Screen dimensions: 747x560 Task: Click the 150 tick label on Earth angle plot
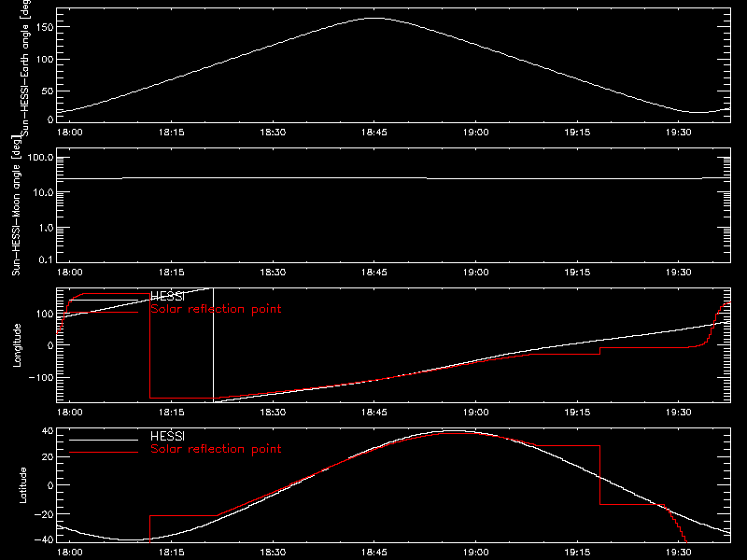tap(44, 27)
